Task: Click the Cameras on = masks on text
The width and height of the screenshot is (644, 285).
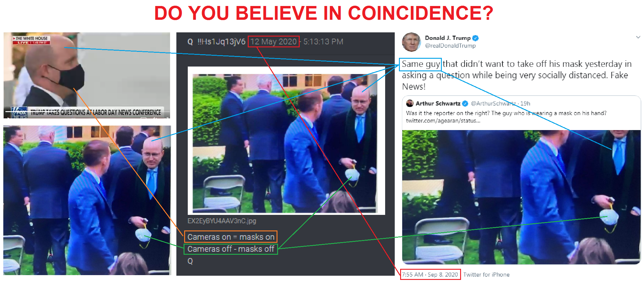Action: tap(231, 237)
